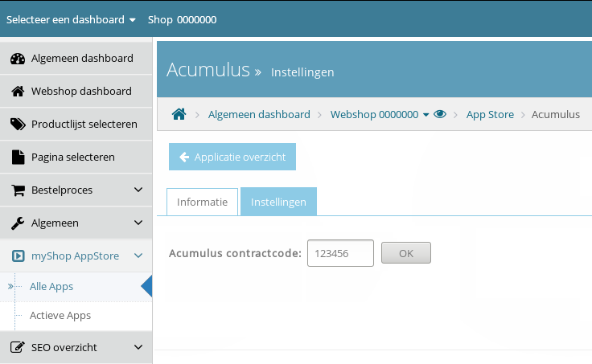Click the Productlijst tags icon
The height and width of the screenshot is (364, 592).
point(18,124)
